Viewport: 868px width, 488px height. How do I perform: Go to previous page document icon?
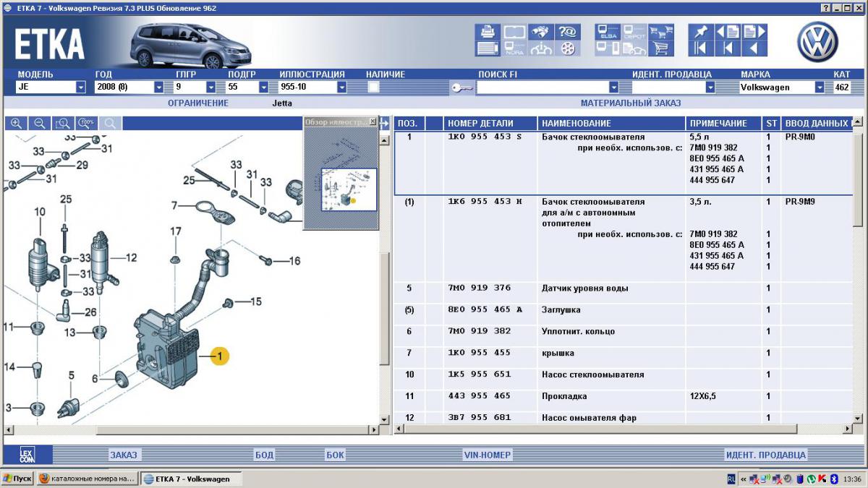click(x=728, y=32)
